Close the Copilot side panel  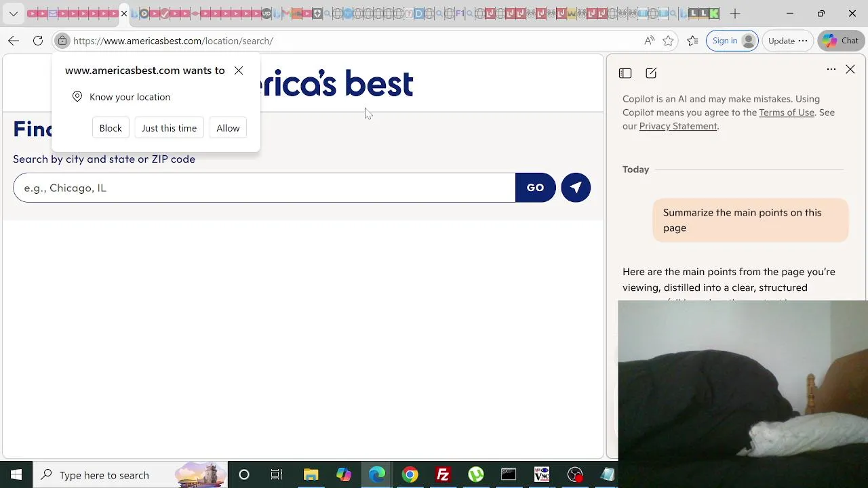pyautogui.click(x=850, y=69)
